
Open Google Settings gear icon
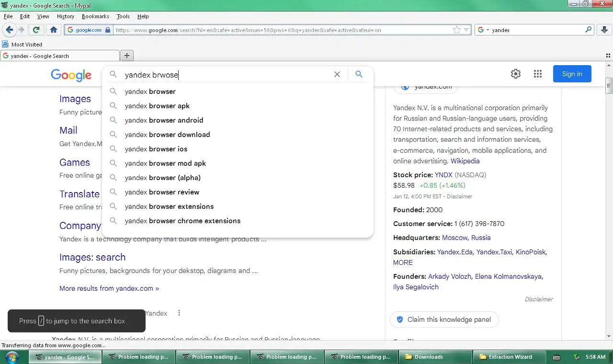click(x=516, y=74)
